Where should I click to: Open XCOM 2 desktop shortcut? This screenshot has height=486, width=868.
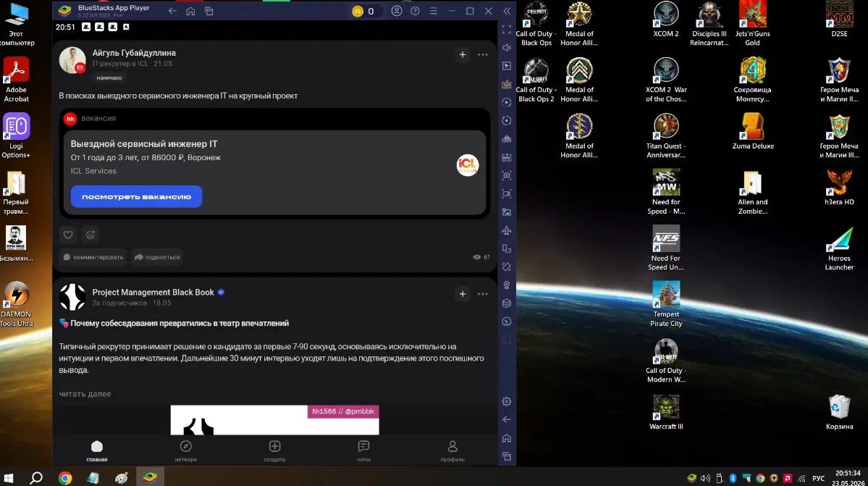[666, 20]
